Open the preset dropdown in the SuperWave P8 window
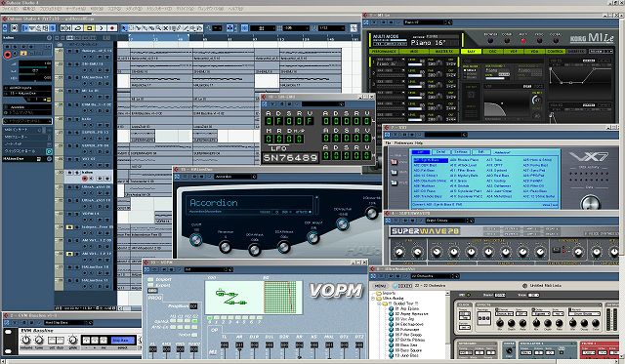 [449, 221]
